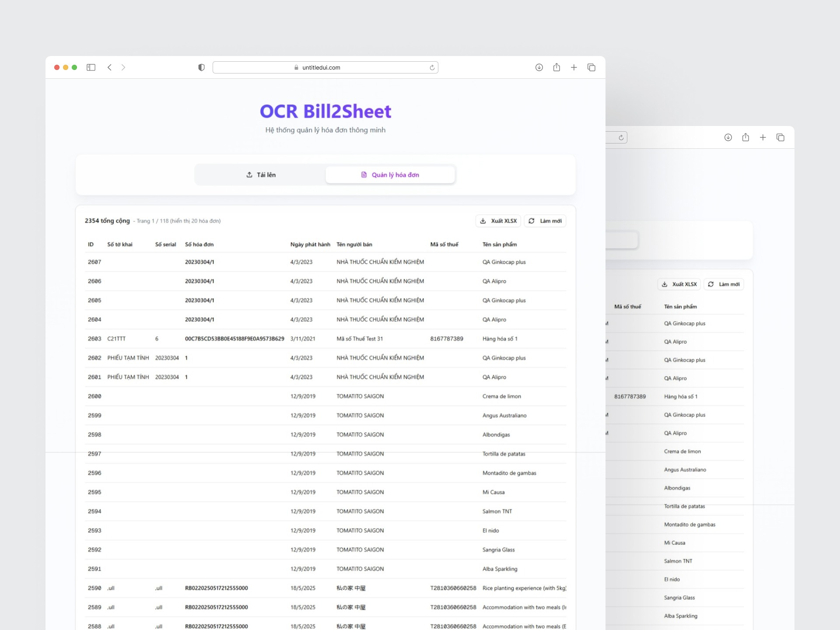840x630 pixels.
Task: Click the privacy shield icon
Action: point(201,67)
